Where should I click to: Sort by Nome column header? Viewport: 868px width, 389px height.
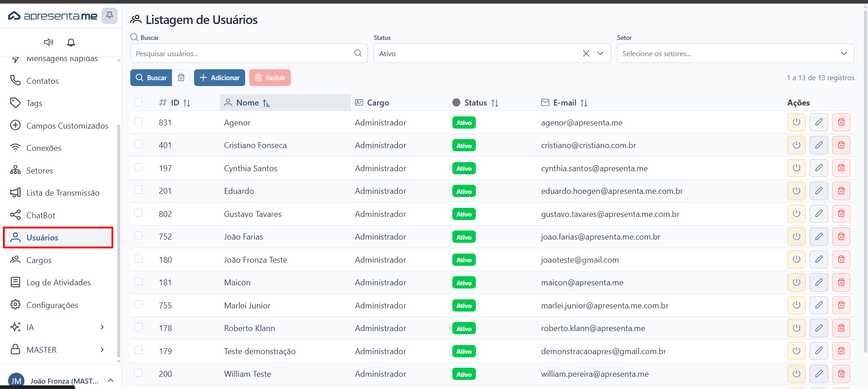click(285, 102)
